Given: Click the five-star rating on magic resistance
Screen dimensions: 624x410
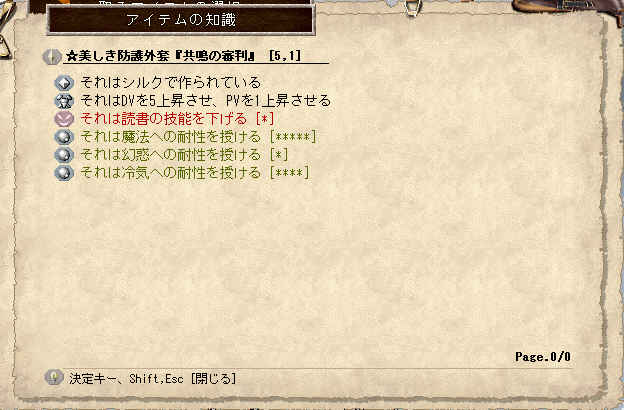Looking at the screenshot, I should click(293, 137).
